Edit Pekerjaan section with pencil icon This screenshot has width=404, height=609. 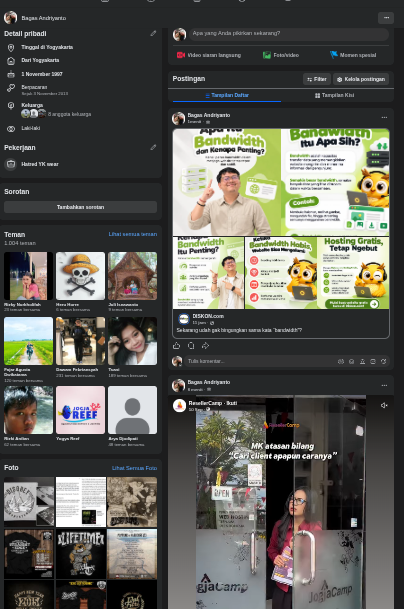tap(153, 148)
